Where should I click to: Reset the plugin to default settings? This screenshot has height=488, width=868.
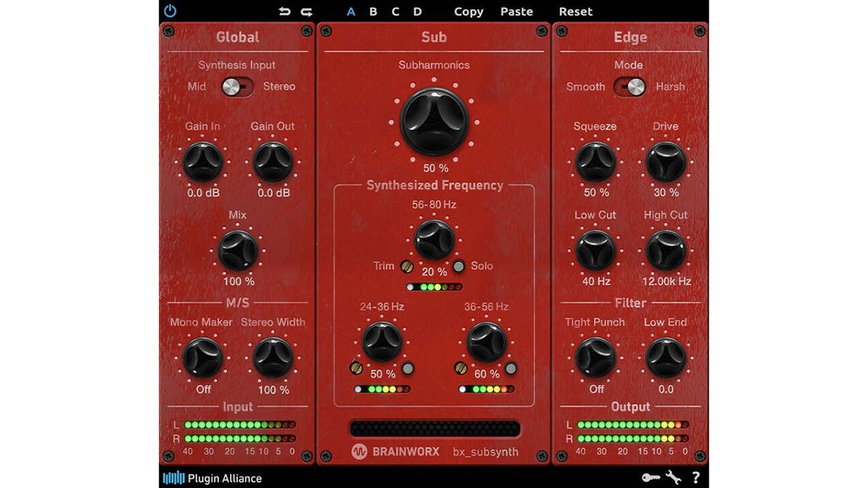576,12
